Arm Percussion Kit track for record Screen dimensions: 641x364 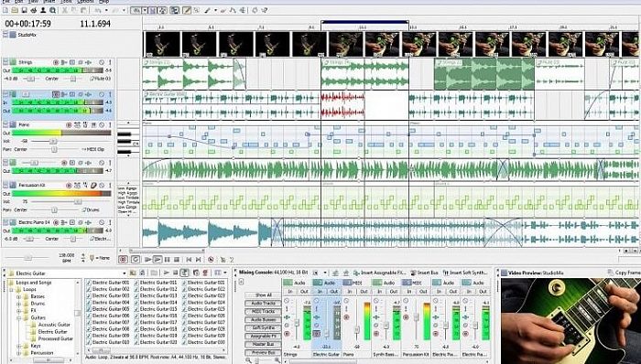69,186
